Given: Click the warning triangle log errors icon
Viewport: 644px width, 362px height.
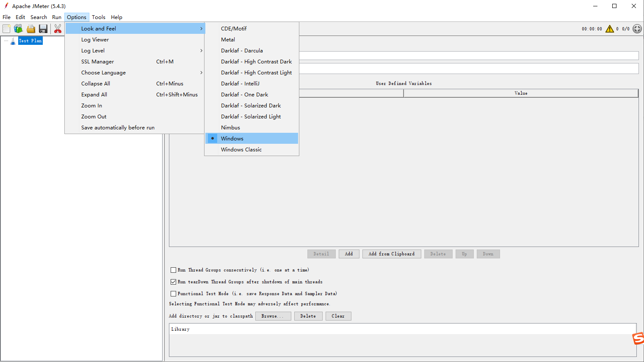Looking at the screenshot, I should [610, 29].
